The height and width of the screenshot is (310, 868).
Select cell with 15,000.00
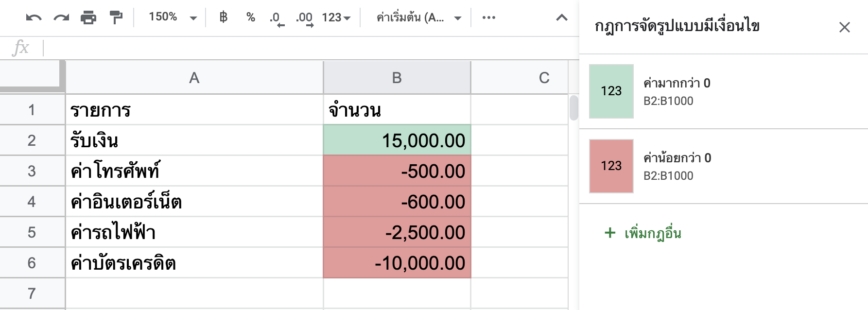coord(397,140)
